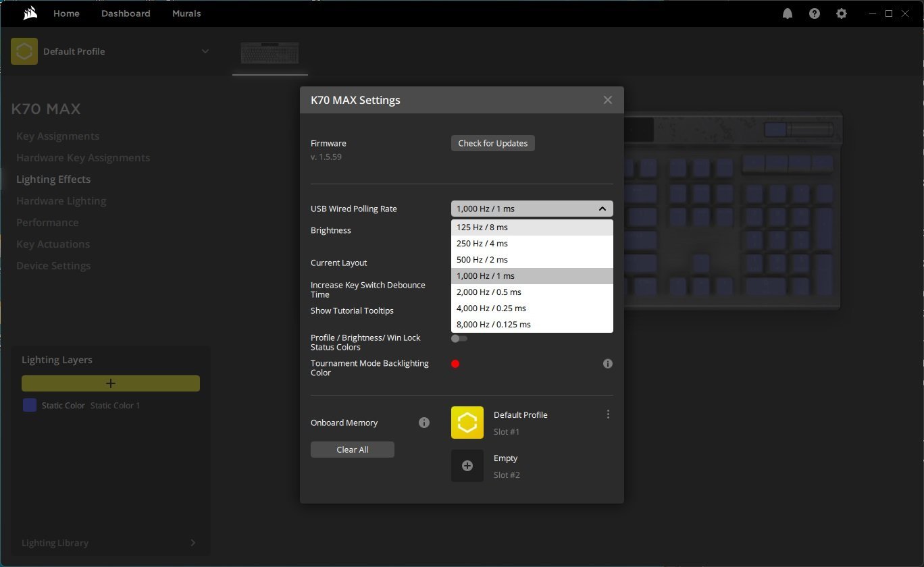Open Performance section

[x=47, y=223]
